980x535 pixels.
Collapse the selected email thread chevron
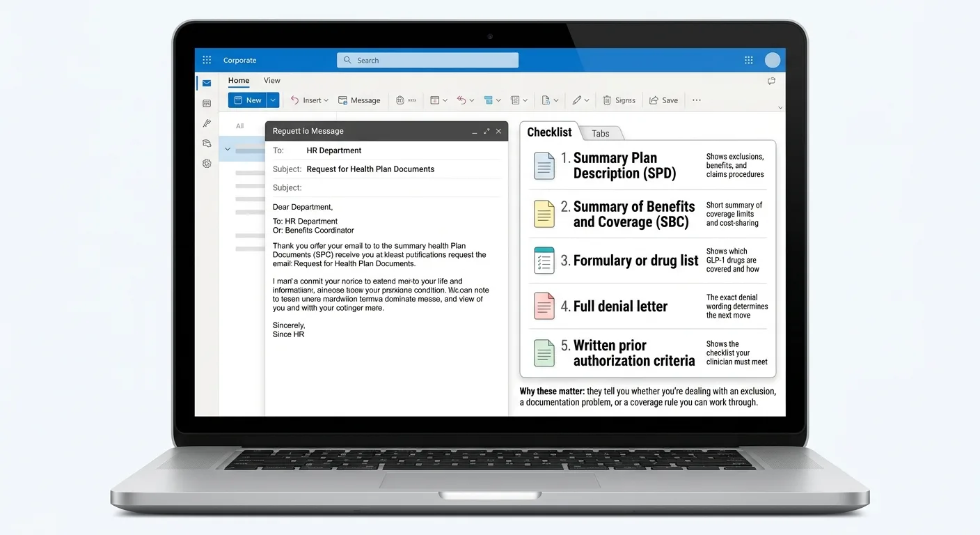[x=228, y=148]
